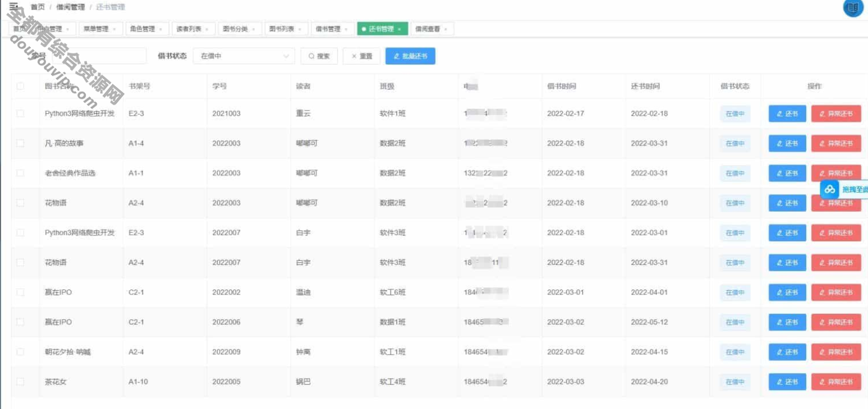
Task: Click the blue 批量还书 button
Action: point(410,56)
